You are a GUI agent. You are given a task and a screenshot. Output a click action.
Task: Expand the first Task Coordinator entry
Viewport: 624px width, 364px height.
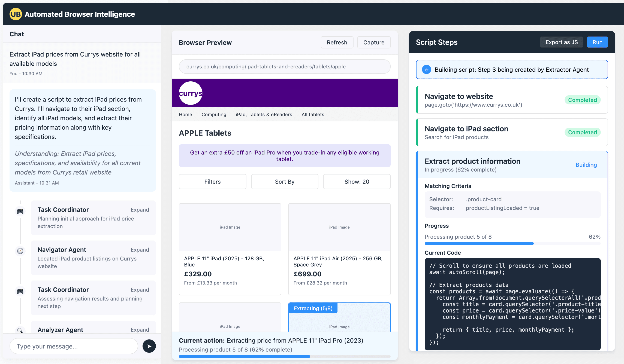140,210
